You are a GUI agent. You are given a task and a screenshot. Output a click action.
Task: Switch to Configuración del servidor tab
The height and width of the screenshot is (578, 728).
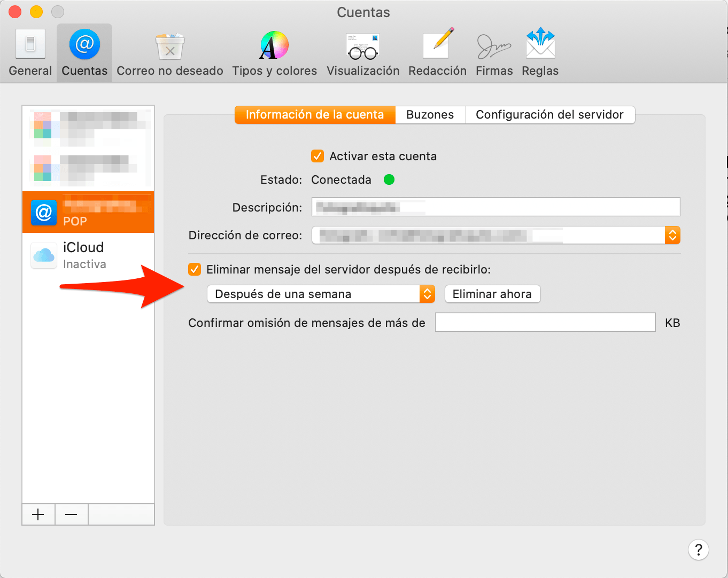tap(549, 115)
